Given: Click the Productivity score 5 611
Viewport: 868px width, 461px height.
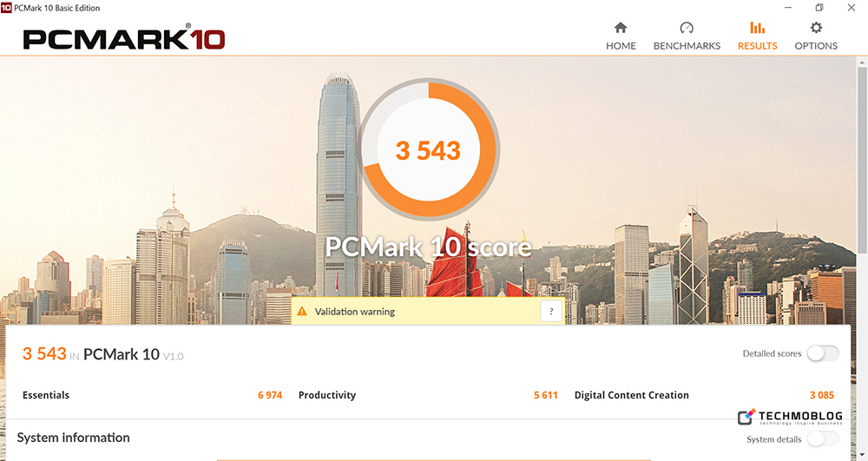Looking at the screenshot, I should [x=546, y=395].
